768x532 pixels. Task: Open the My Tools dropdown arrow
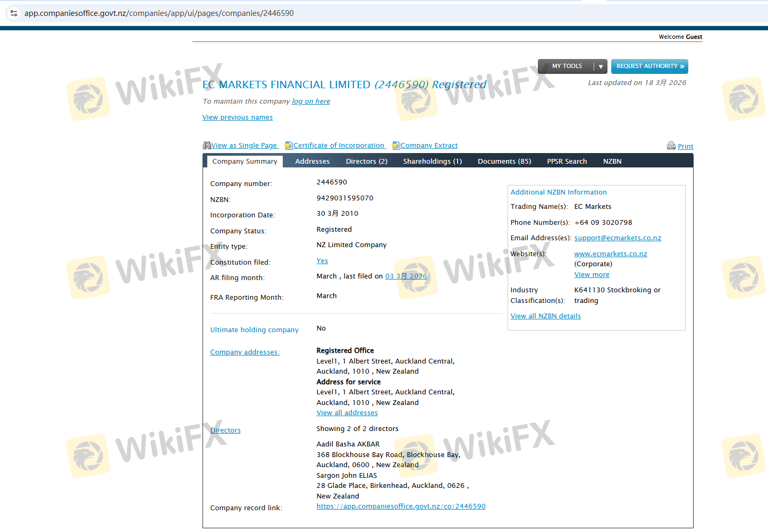601,66
